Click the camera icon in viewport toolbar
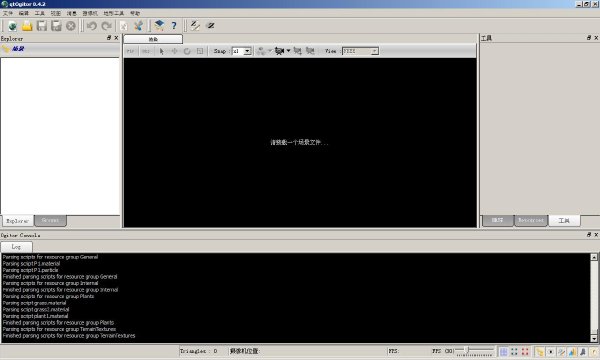This screenshot has height=360, width=600. coord(279,51)
